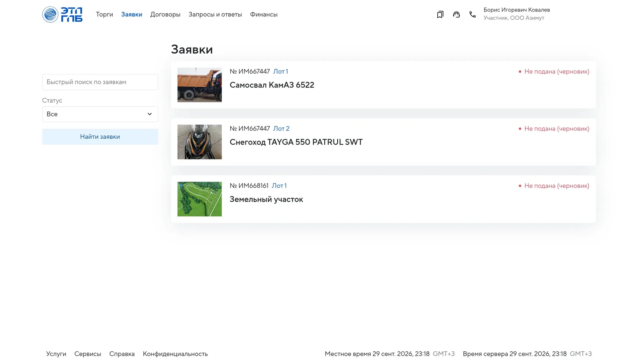Open the bookmarks icon in header
This screenshot has width=644, height=362.
pos(440,15)
